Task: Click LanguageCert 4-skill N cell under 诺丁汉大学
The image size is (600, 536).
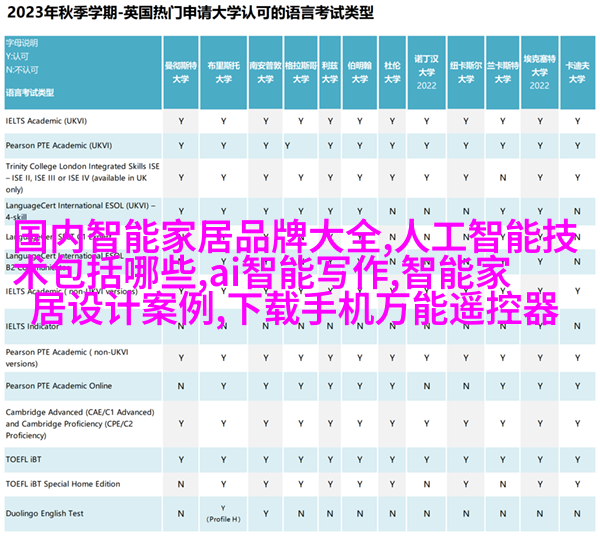Action: pyautogui.click(x=427, y=211)
